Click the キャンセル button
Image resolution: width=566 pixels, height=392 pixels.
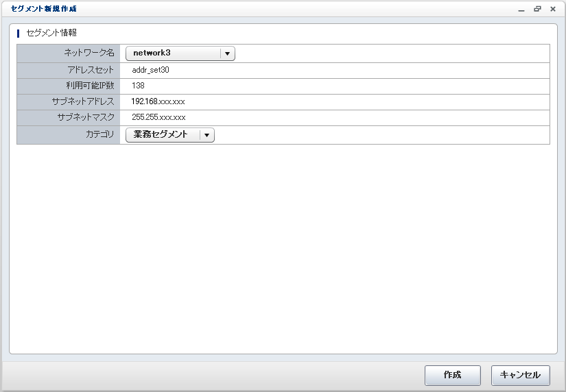click(x=521, y=375)
